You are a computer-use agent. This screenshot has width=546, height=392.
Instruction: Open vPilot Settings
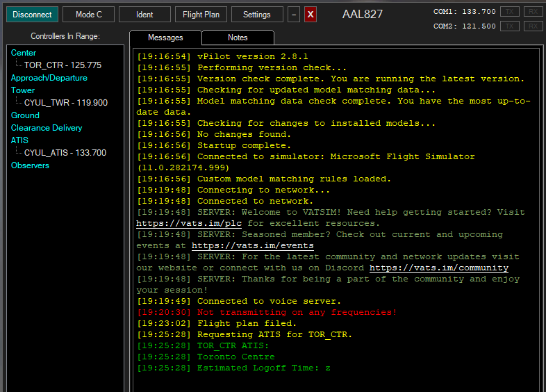click(x=256, y=15)
